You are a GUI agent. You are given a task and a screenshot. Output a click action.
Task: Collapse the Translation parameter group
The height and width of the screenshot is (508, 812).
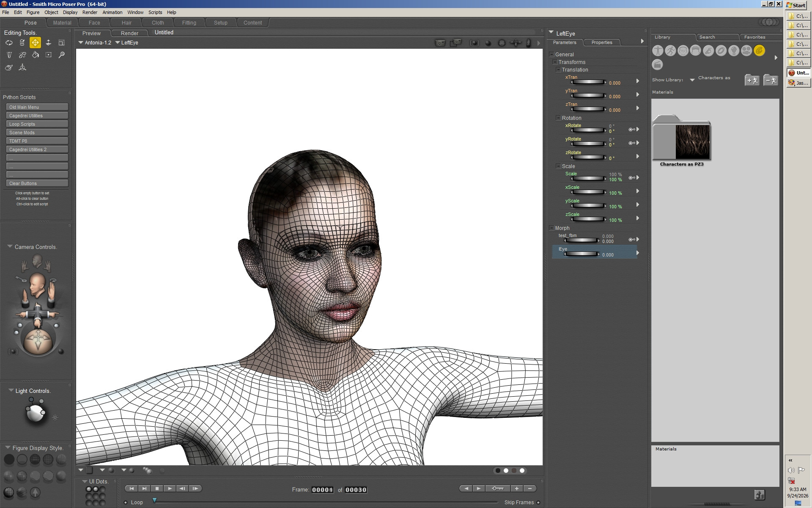coord(558,69)
